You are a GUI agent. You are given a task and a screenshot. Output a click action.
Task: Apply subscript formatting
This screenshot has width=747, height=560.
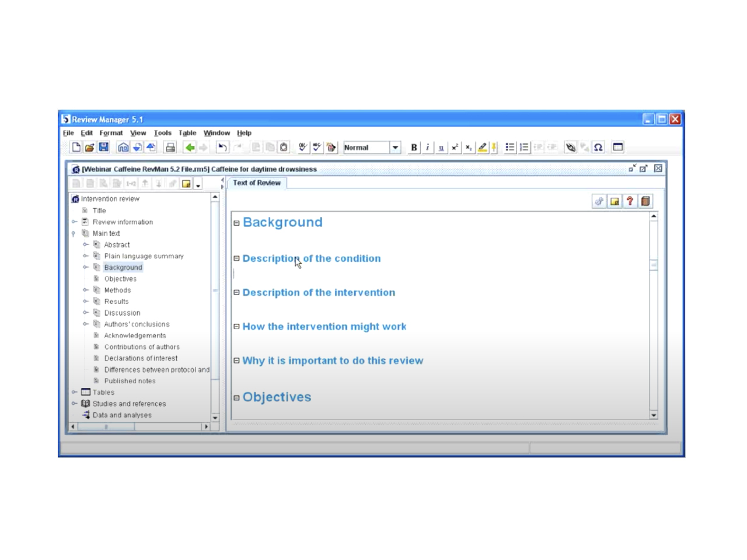[x=469, y=148]
